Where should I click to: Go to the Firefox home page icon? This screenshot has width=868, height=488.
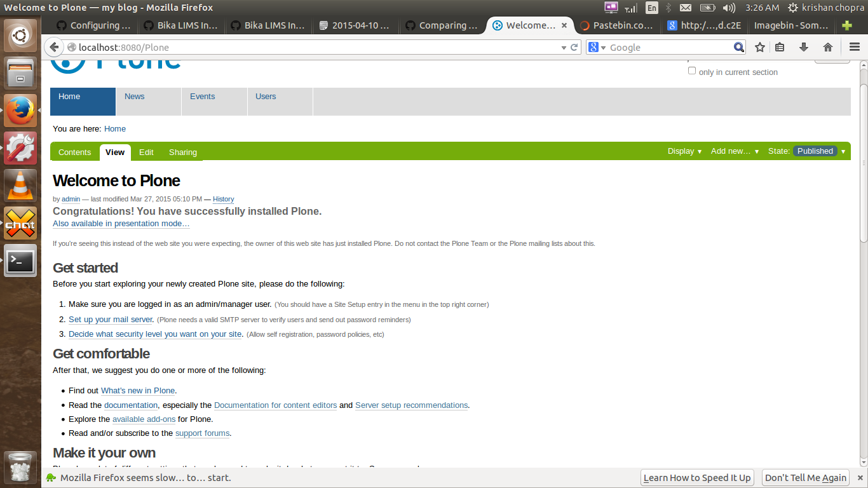[x=827, y=47]
